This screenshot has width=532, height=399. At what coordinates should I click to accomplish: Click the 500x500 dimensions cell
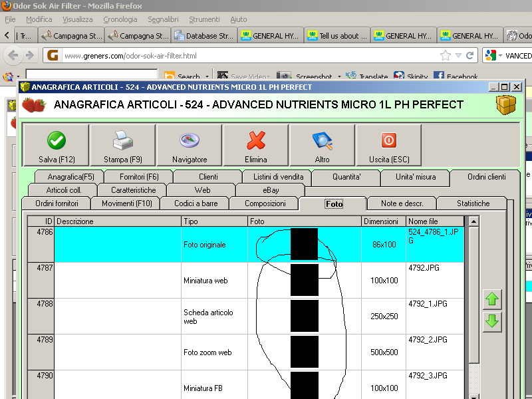pos(384,352)
